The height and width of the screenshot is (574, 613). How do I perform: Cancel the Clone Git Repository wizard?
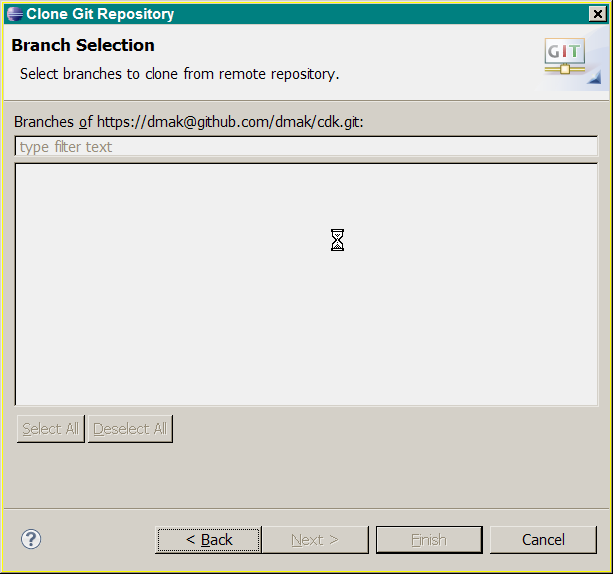543,540
